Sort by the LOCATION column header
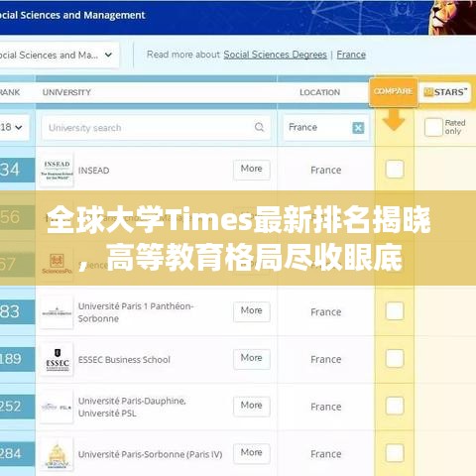Screen dimensions: 476x476 tap(319, 92)
